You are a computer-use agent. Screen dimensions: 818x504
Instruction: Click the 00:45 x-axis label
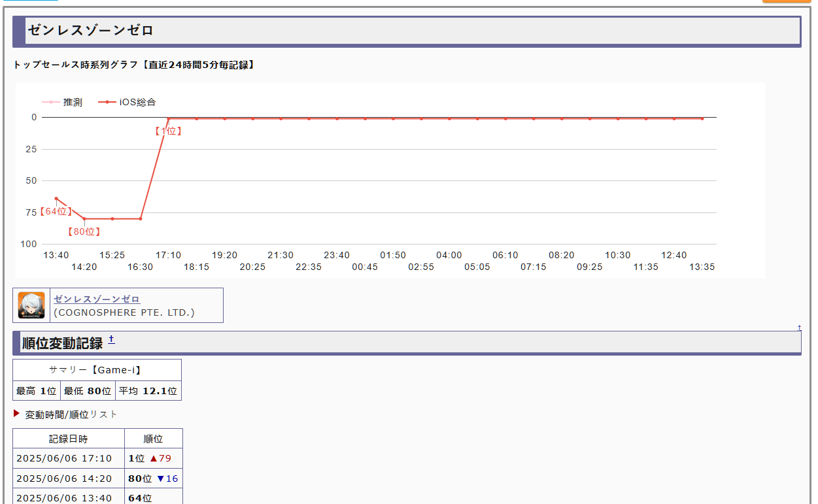pyautogui.click(x=365, y=267)
